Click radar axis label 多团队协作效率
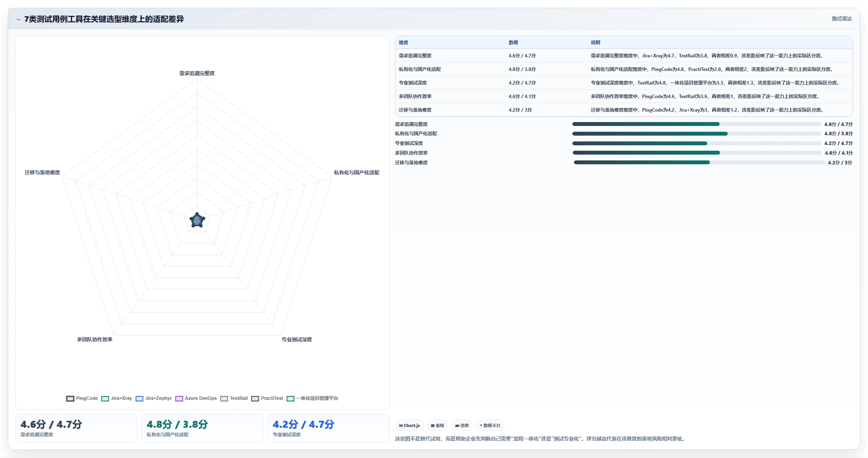Screen dimensions: 868x458 95,339
